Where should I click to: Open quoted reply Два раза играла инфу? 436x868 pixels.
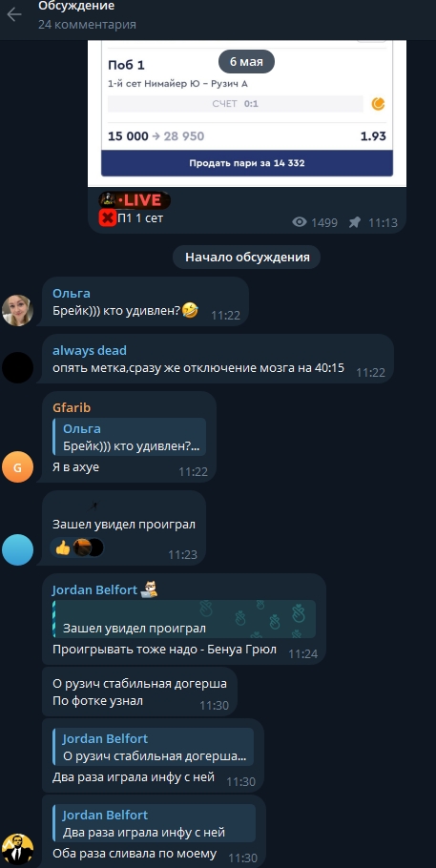(x=154, y=824)
